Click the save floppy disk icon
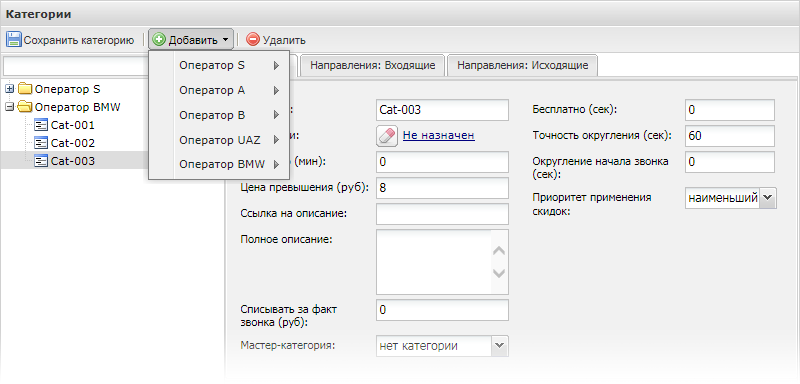The image size is (800, 384). click(14, 39)
